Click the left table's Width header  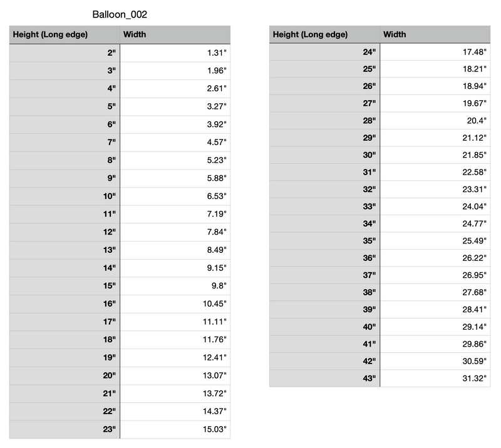pyautogui.click(x=175, y=34)
